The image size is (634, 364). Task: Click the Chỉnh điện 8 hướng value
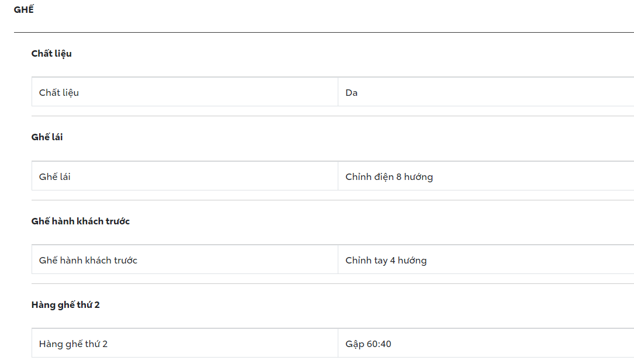[x=389, y=176]
